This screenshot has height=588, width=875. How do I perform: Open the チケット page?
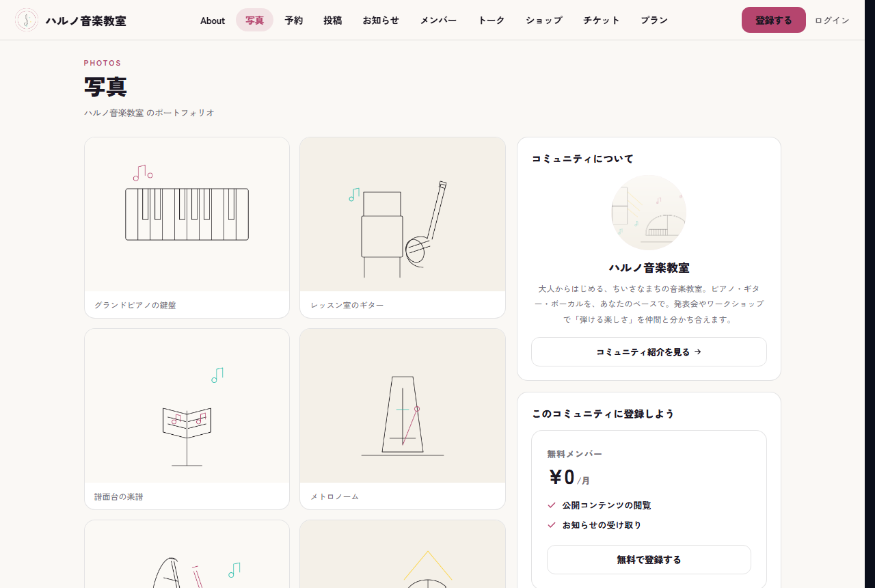[602, 21]
